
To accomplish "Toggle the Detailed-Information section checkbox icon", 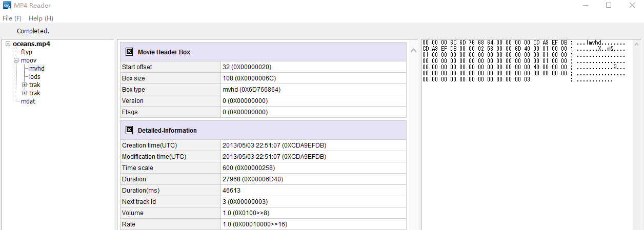I will coord(129,130).
